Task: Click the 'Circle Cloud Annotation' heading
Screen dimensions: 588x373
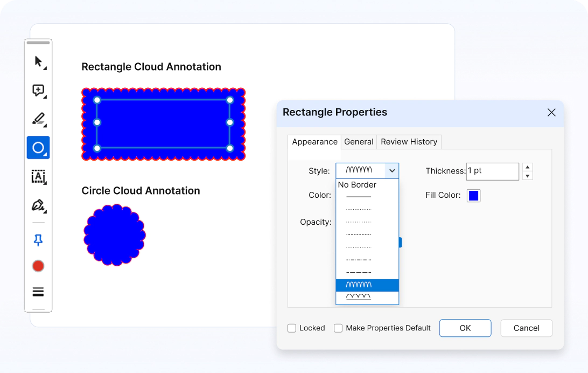Action: (x=141, y=191)
